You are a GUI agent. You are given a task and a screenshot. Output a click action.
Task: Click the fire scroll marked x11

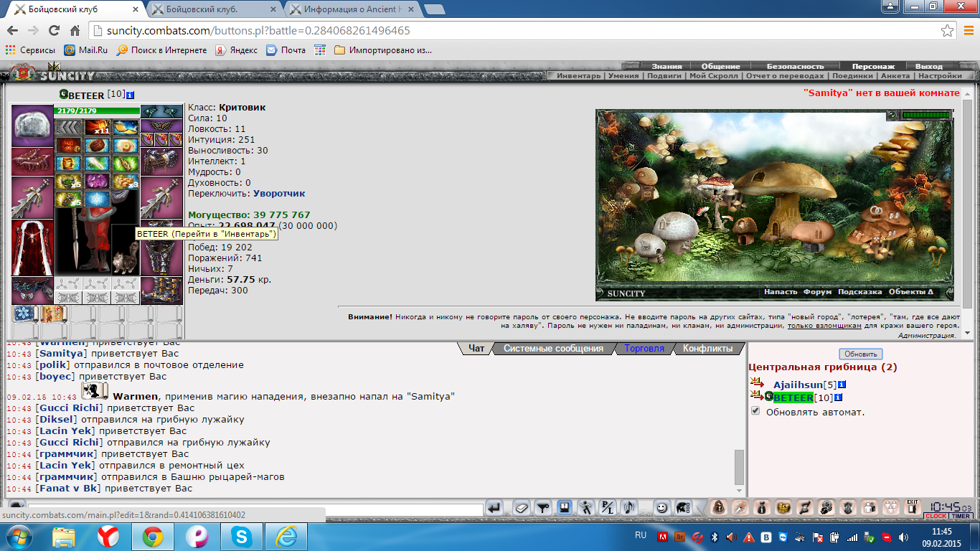click(x=97, y=127)
